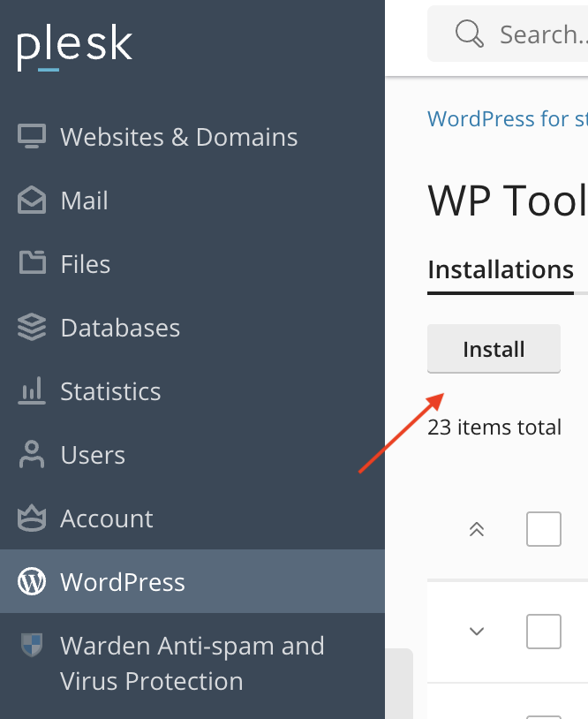Tick the first installation's checkbox
Screen dimensions: 588x719
[543, 632]
